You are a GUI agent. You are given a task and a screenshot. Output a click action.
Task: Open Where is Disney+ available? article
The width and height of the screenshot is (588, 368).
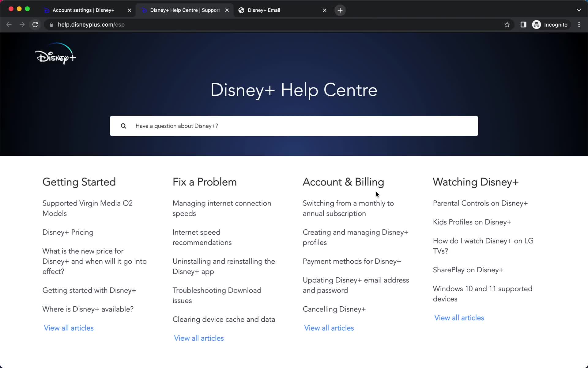[88, 309]
